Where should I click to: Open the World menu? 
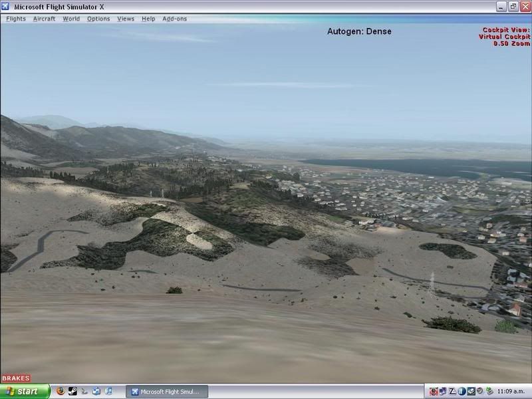tap(71, 19)
